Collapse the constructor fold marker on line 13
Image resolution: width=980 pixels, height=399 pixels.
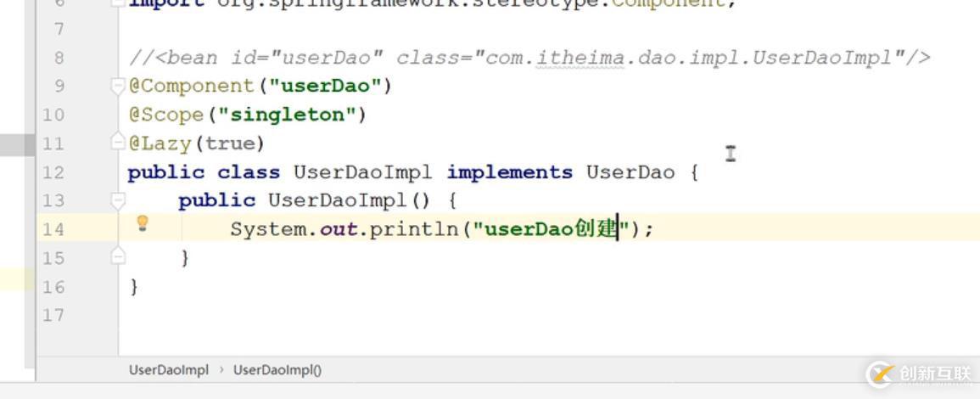point(117,200)
